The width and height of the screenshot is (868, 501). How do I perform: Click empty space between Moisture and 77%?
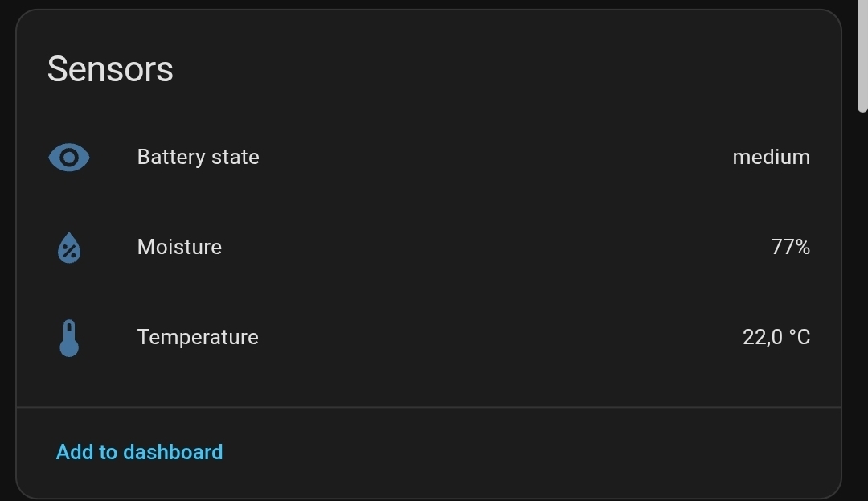coord(482,247)
